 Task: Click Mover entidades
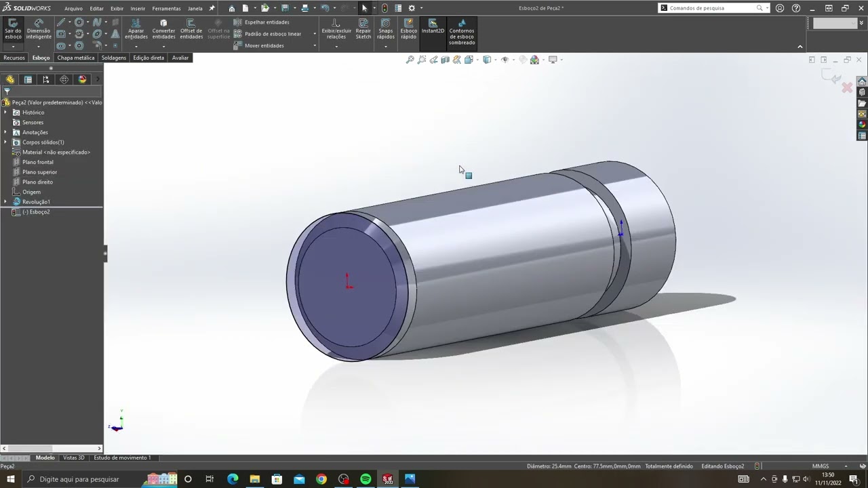tap(258, 45)
